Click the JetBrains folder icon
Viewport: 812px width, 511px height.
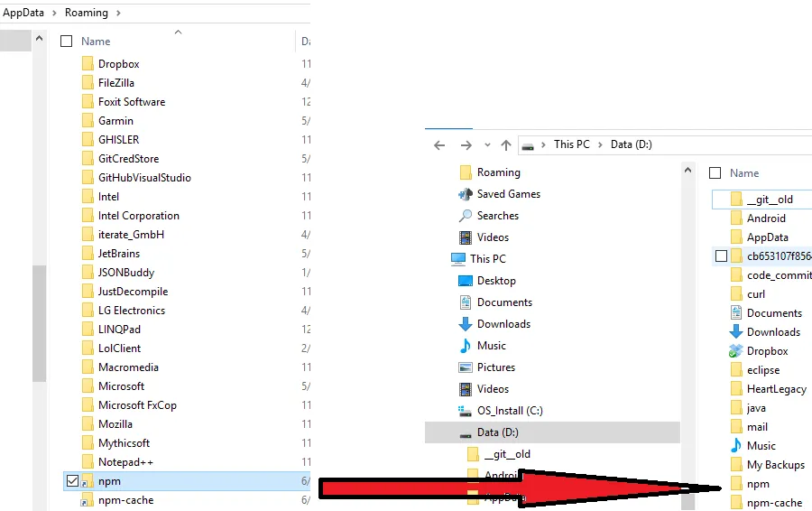click(x=88, y=254)
